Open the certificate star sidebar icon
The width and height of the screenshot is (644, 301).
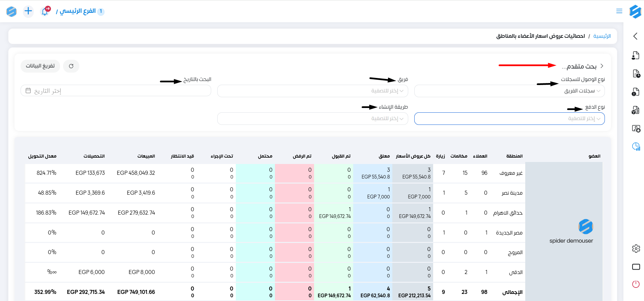636,129
